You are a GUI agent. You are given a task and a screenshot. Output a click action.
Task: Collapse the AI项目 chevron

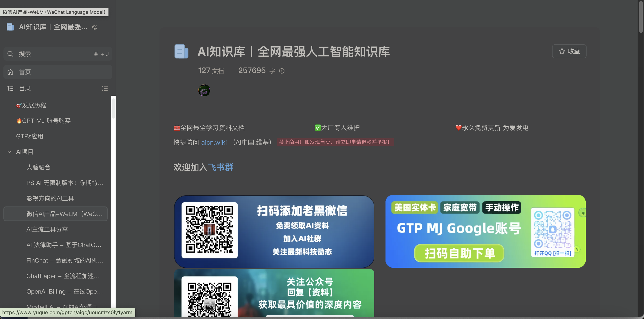tap(9, 152)
